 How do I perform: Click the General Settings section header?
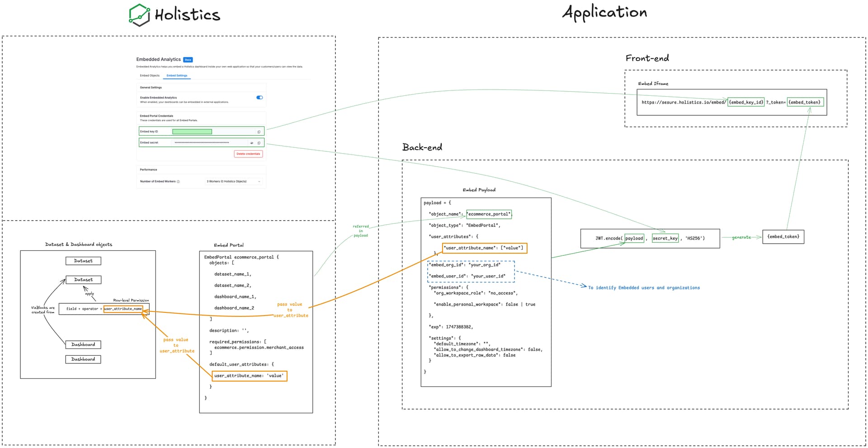tap(151, 87)
